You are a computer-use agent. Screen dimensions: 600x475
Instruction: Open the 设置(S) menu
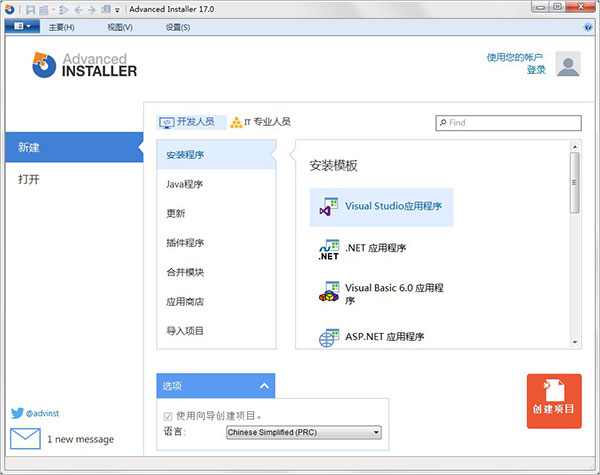pyautogui.click(x=178, y=27)
